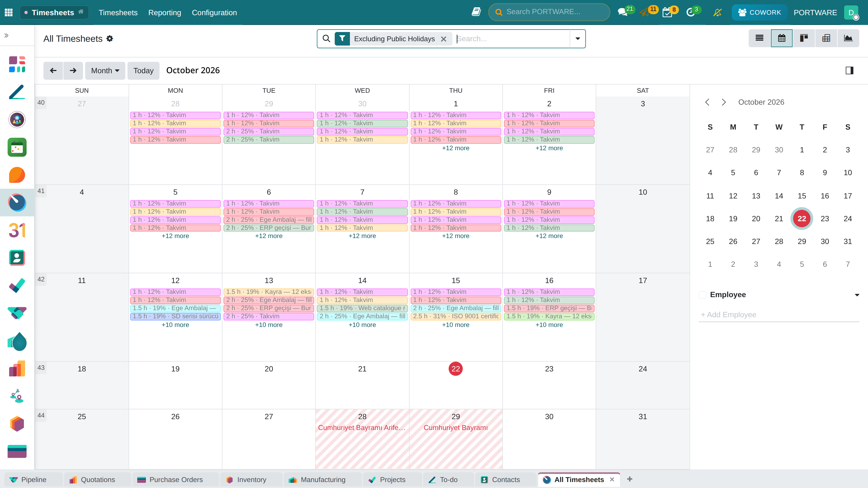This screenshot has width=868, height=488.
Task: Open the Inventory hexagon box sidebar icon
Action: click(x=17, y=423)
